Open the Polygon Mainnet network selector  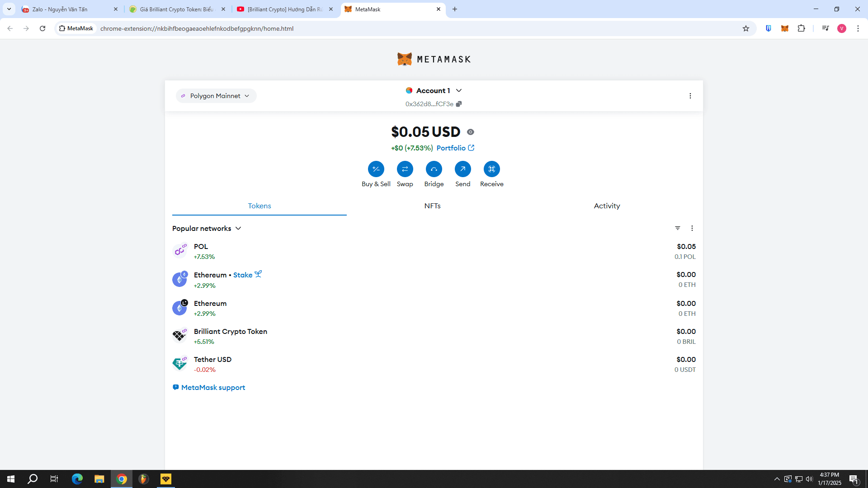[x=216, y=96]
